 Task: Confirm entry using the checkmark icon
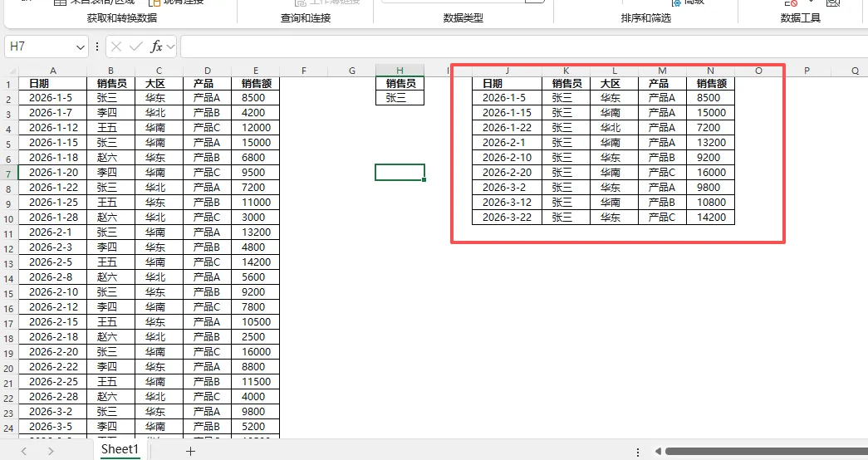pyautogui.click(x=135, y=46)
